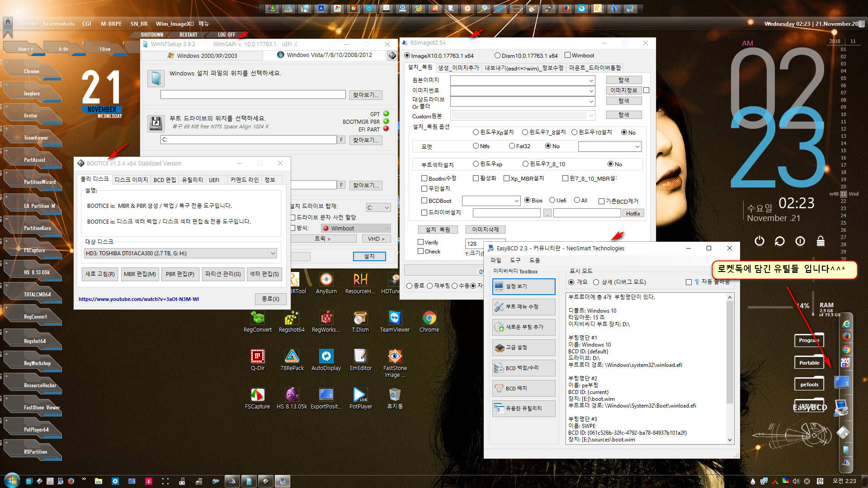Open 생성_이미지추가 tab in RSImageX
The image size is (868, 488).
click(458, 68)
